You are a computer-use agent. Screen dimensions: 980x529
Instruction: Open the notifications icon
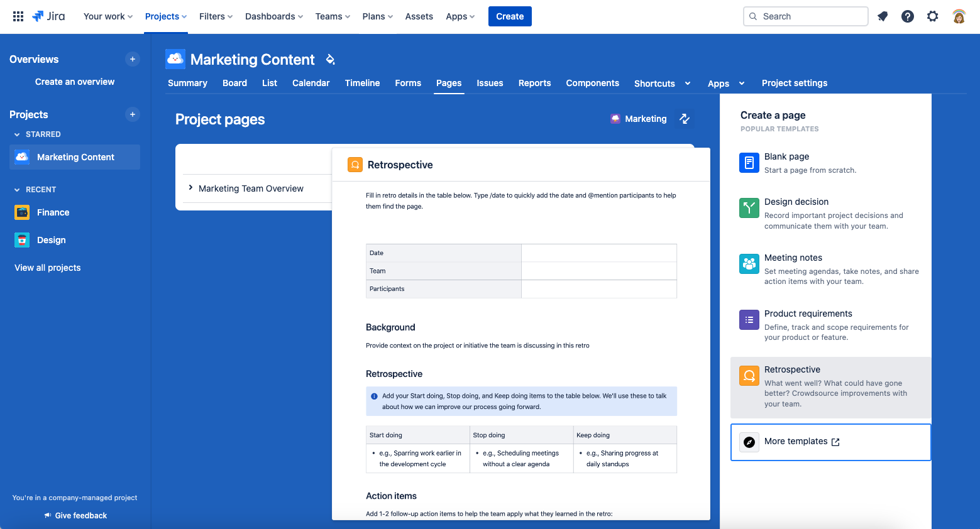(x=883, y=16)
